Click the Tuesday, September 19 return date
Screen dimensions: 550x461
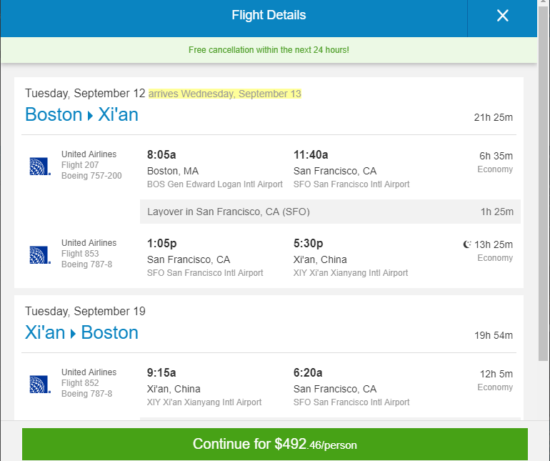[x=85, y=311]
